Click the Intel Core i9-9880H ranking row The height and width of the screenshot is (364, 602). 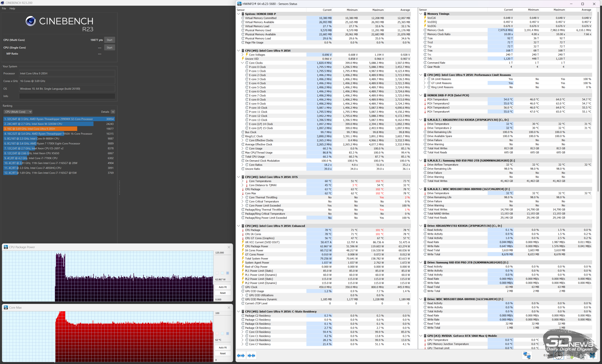pos(59,139)
